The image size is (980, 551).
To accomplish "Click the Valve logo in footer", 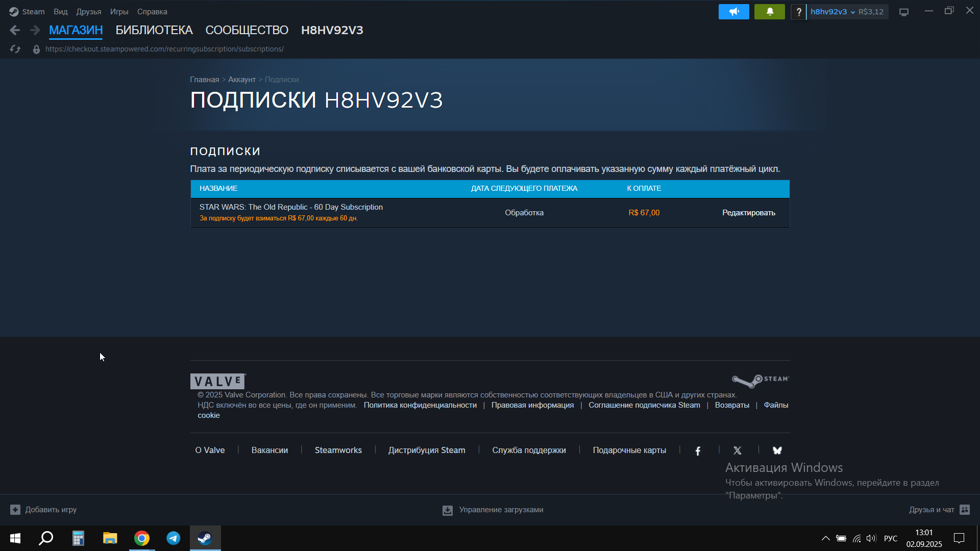I will click(x=218, y=381).
